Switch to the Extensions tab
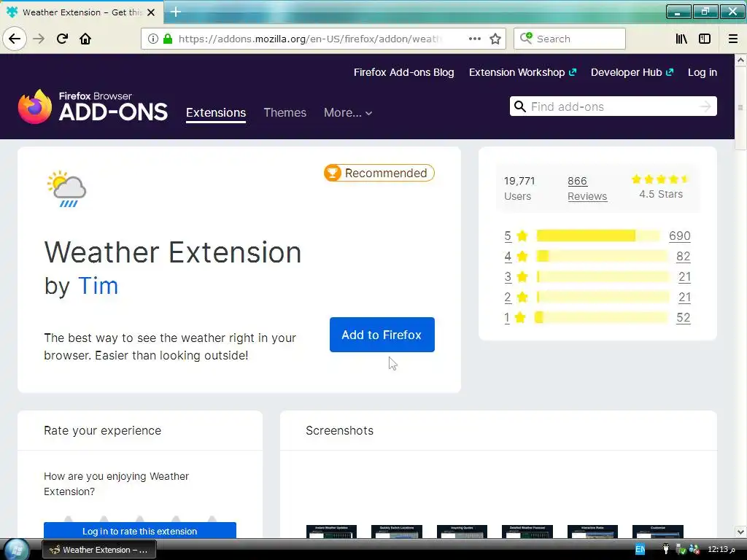747x560 pixels. coord(216,113)
